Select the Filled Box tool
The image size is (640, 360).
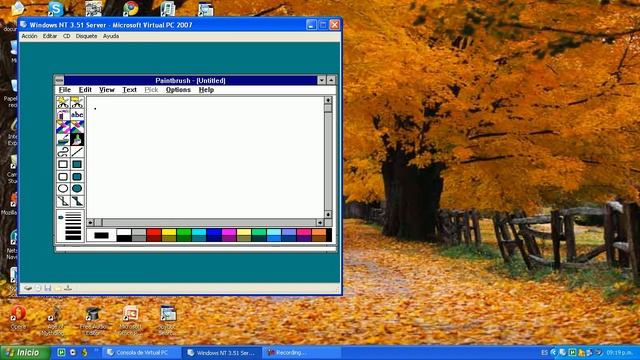coord(77,164)
